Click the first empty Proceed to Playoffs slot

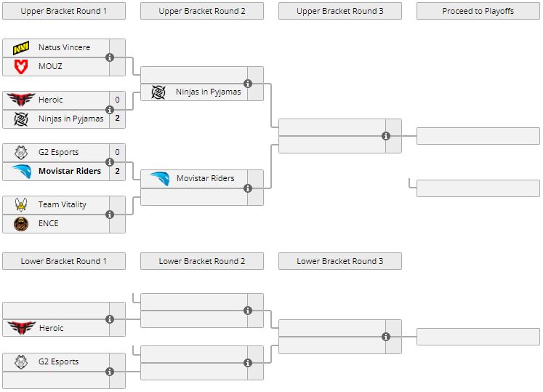tap(478, 136)
